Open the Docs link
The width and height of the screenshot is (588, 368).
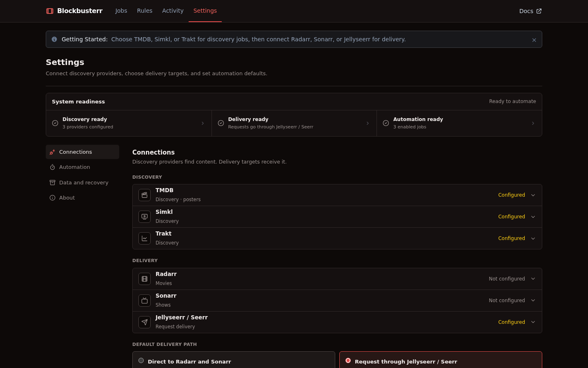(530, 11)
